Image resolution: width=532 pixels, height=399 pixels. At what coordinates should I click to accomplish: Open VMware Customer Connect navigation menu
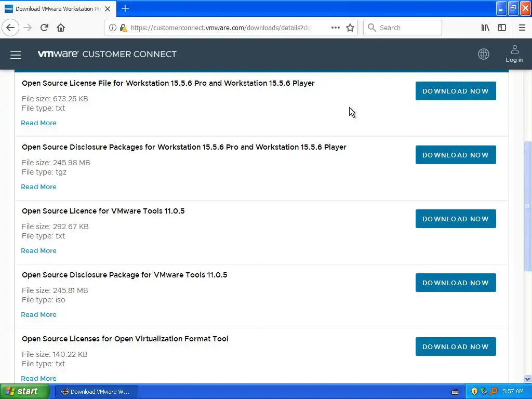(16, 55)
